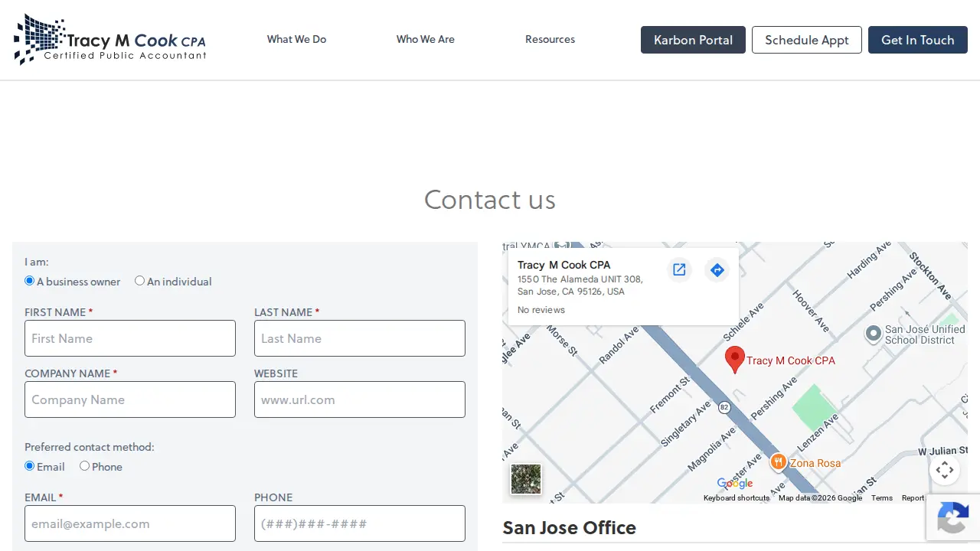Focus the Website URL field
Image resolution: width=980 pixels, height=551 pixels.
pos(360,399)
